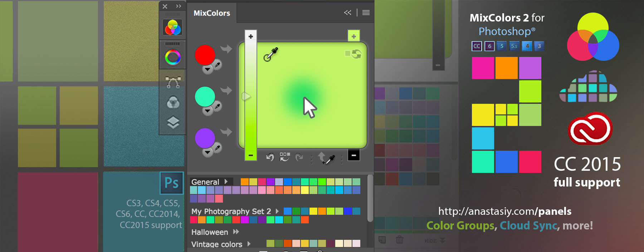Click the eyedropper beside the red color circle
The width and height of the screenshot is (644, 252).
click(217, 65)
